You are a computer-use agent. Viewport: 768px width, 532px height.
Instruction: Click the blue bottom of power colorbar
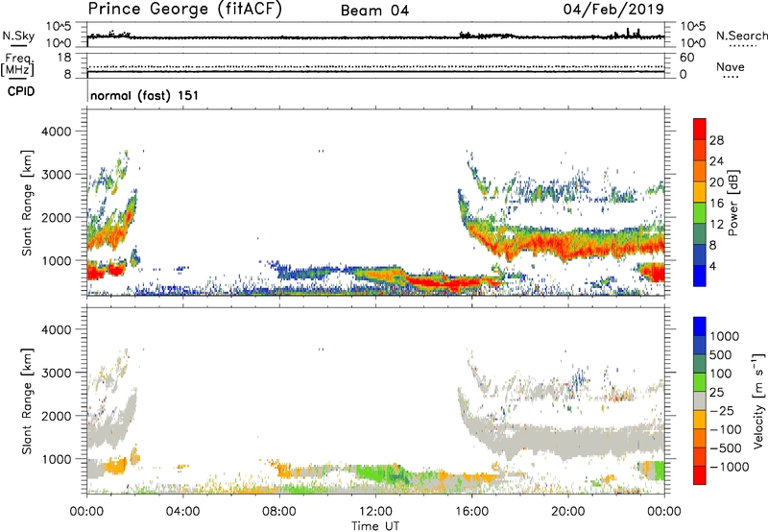(x=700, y=276)
